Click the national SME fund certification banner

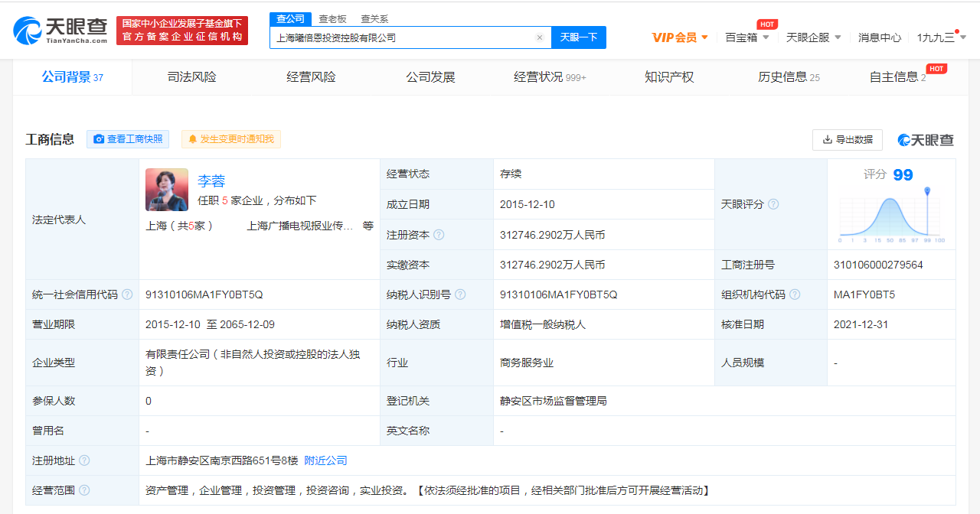tap(182, 31)
